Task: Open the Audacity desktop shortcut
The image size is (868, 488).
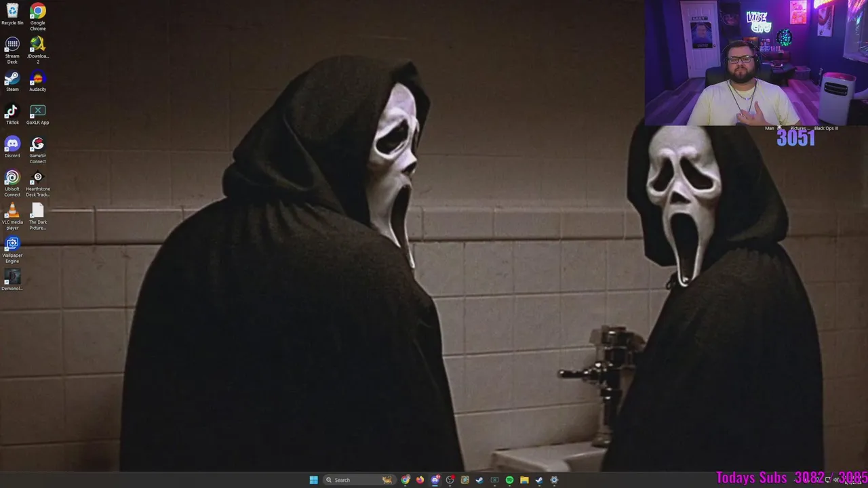Action: click(38, 81)
